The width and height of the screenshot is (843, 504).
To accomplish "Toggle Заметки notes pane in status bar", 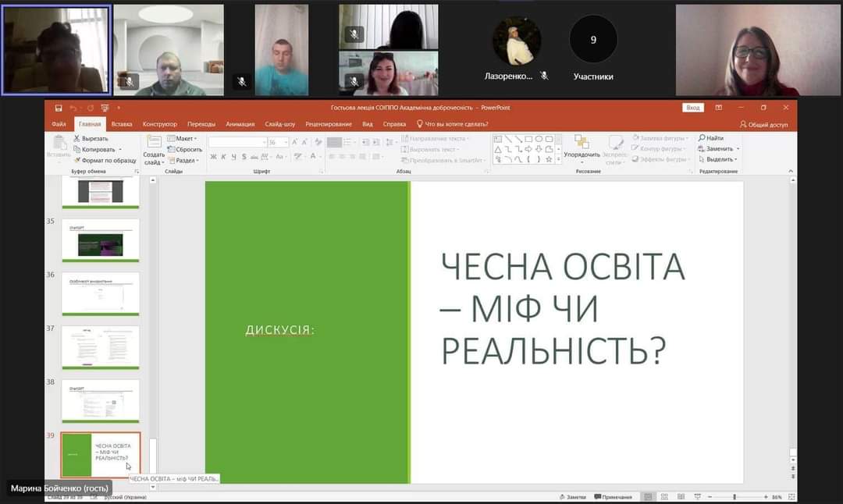I will tap(573, 497).
